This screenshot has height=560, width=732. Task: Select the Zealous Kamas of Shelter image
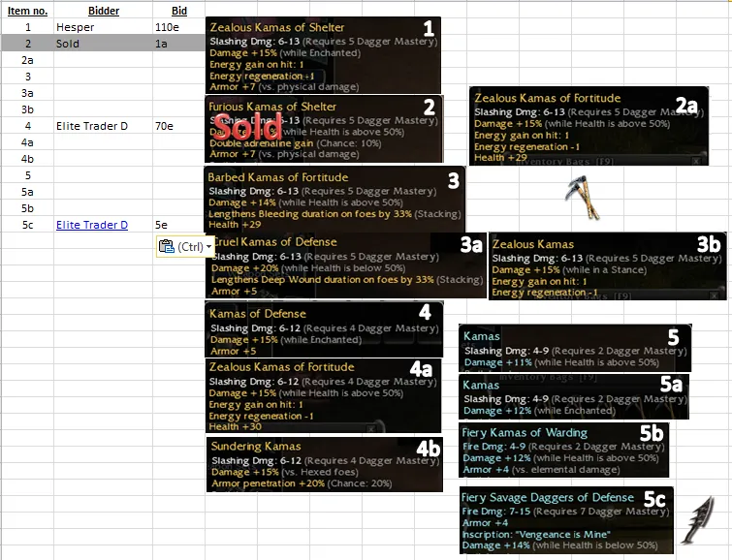coord(324,55)
